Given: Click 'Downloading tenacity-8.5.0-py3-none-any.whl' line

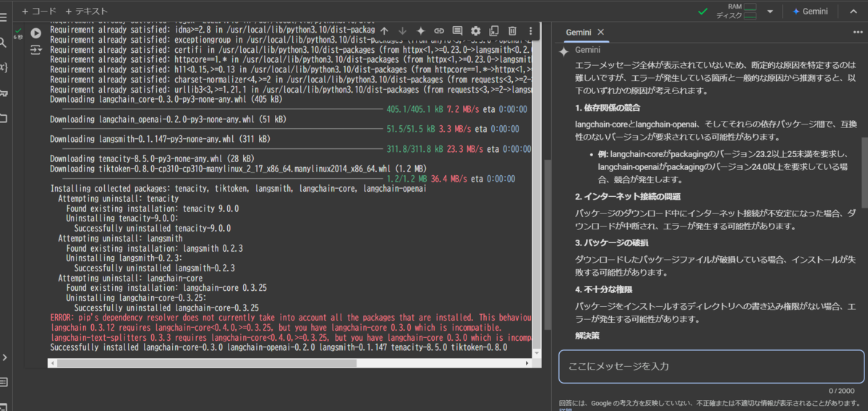Looking at the screenshot, I should coord(152,158).
